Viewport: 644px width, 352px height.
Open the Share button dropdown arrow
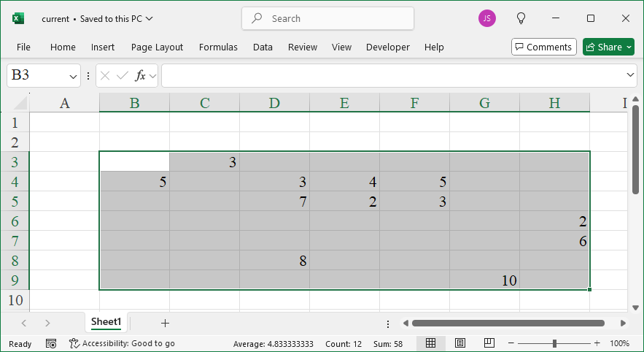coord(629,47)
